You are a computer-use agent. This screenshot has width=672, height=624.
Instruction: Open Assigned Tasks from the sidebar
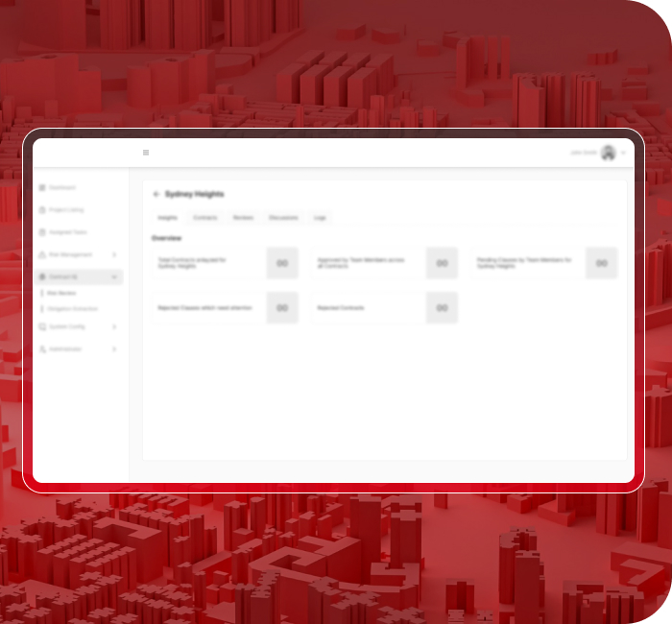pyautogui.click(x=68, y=232)
